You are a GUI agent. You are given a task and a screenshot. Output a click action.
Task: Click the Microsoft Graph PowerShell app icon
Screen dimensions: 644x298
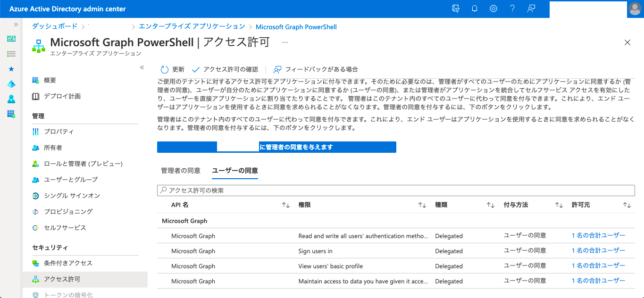click(39, 46)
